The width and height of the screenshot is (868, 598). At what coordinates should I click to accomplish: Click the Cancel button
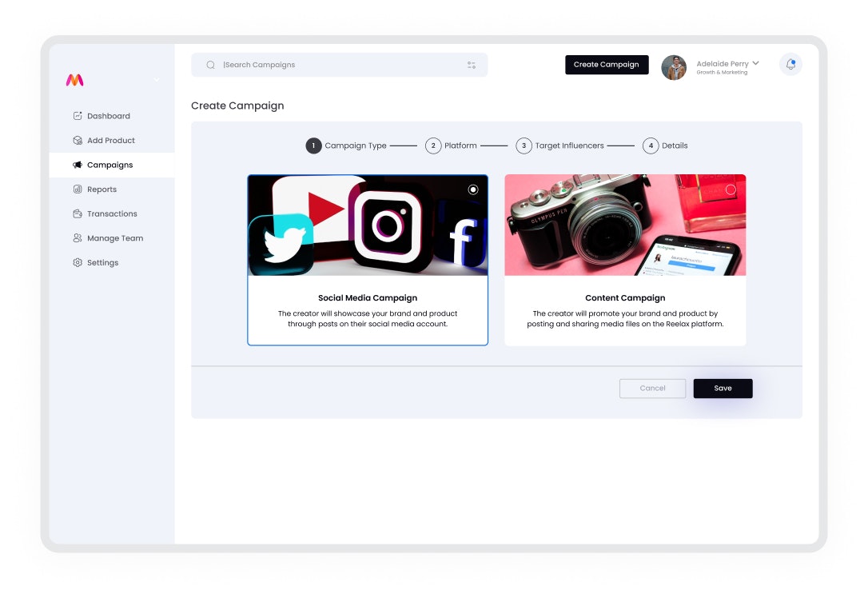653,389
